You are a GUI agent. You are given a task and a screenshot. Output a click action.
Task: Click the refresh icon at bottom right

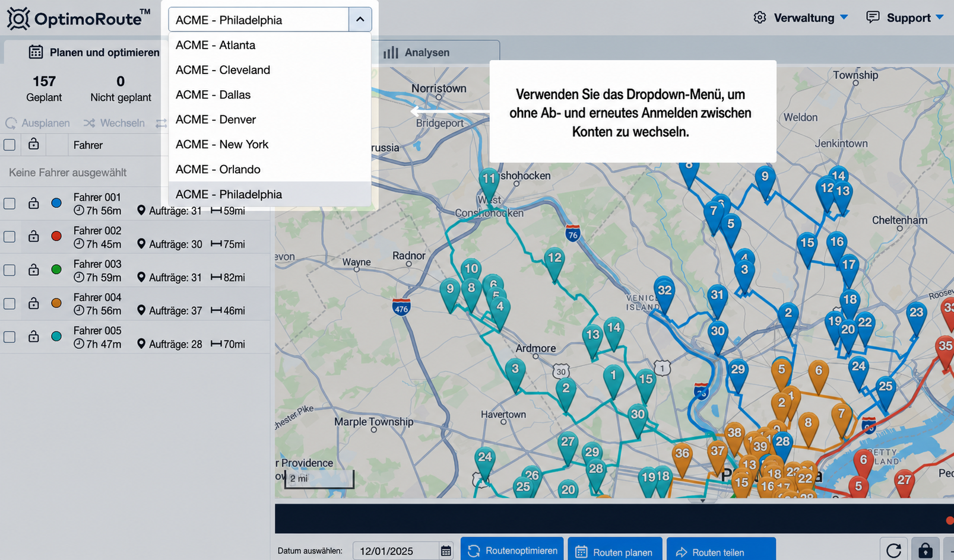[x=893, y=551]
